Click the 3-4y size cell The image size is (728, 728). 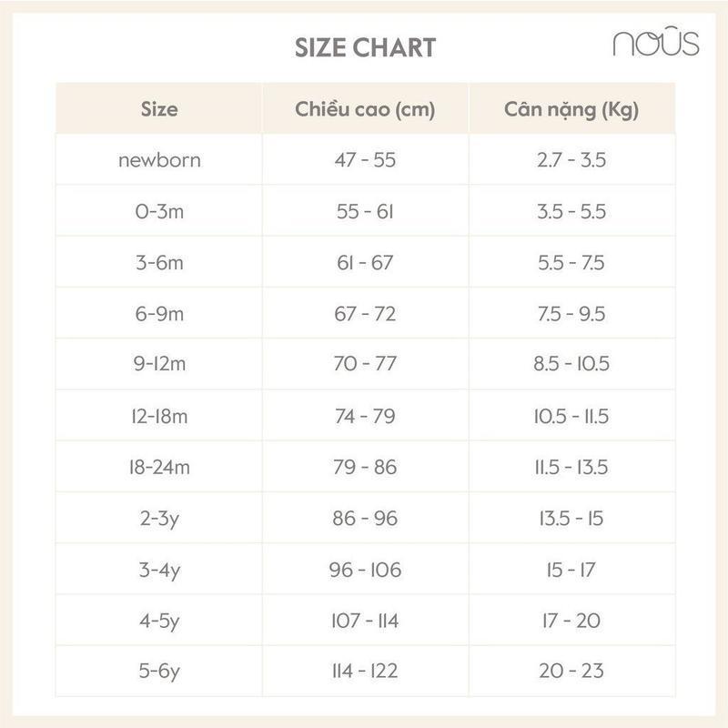click(x=159, y=571)
